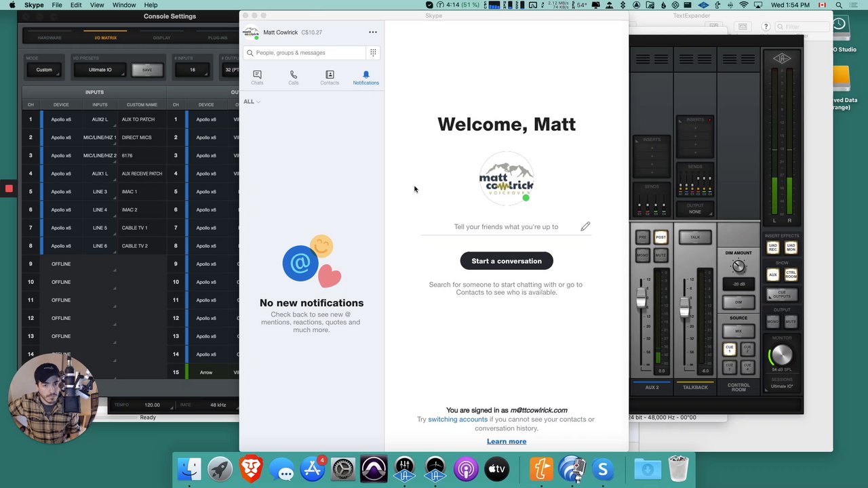Image resolution: width=868 pixels, height=488 pixels.
Task: Toggle Show AUX in the console
Action: (x=772, y=274)
